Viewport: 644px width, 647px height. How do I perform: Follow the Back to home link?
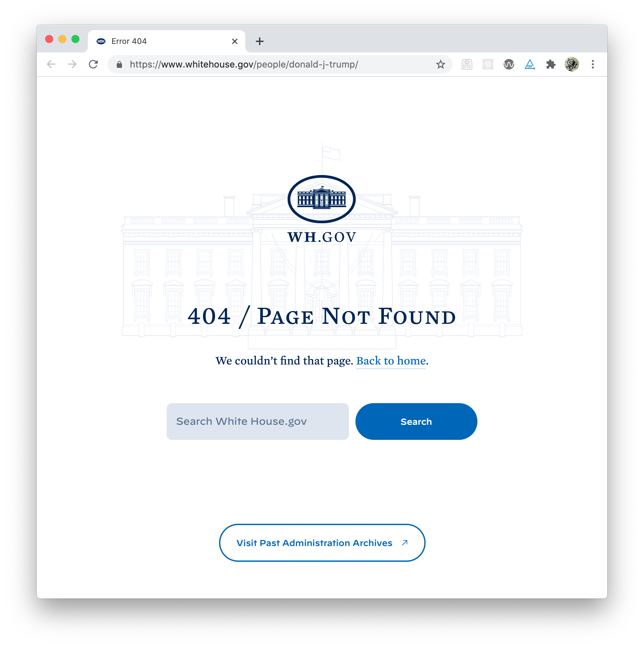point(391,361)
